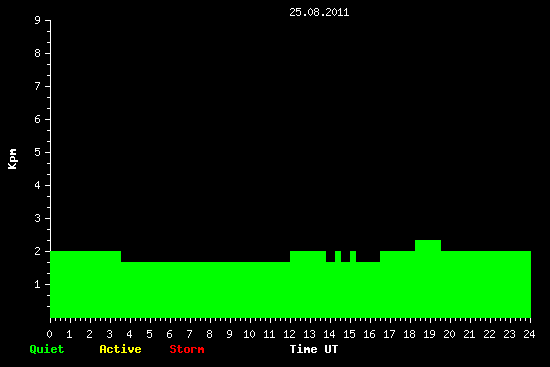Click hour 0 on the time axis
Screen dimensions: 550x367
[x=49, y=334]
